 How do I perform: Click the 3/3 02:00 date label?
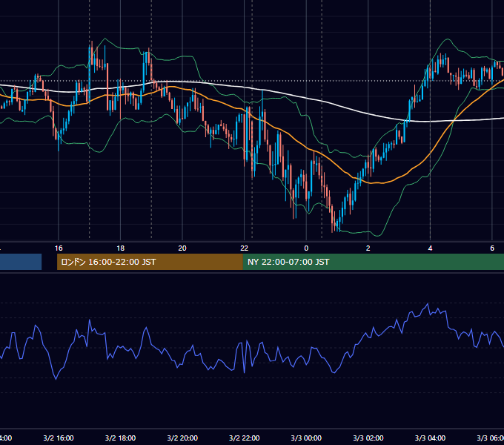(368, 438)
